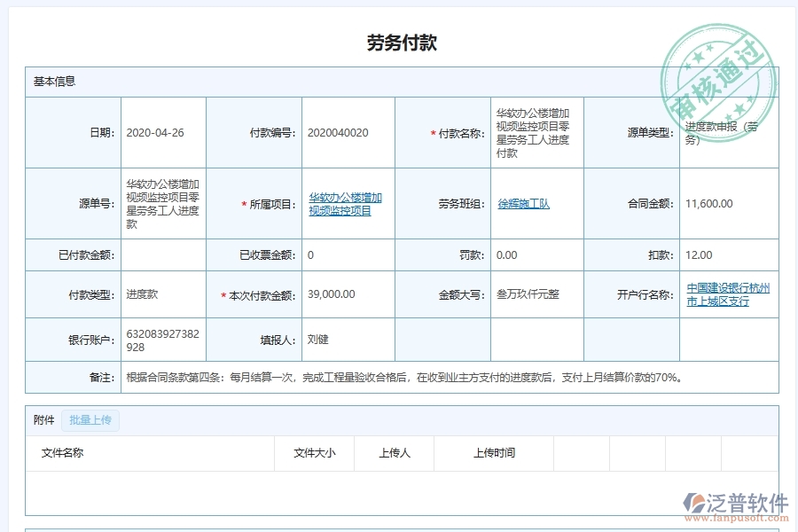Click the 上传人 column header

coord(393,453)
